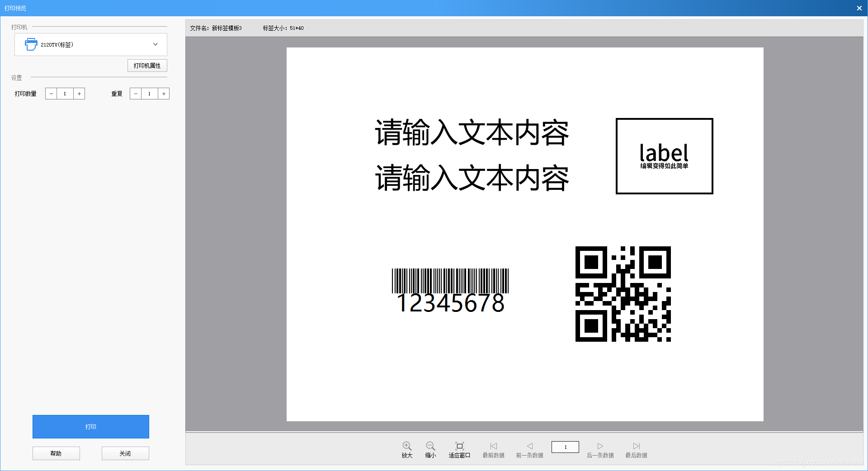The image size is (868, 471).
Task: Click first line of 请输入文本内容 text
Action: pyautogui.click(x=472, y=133)
